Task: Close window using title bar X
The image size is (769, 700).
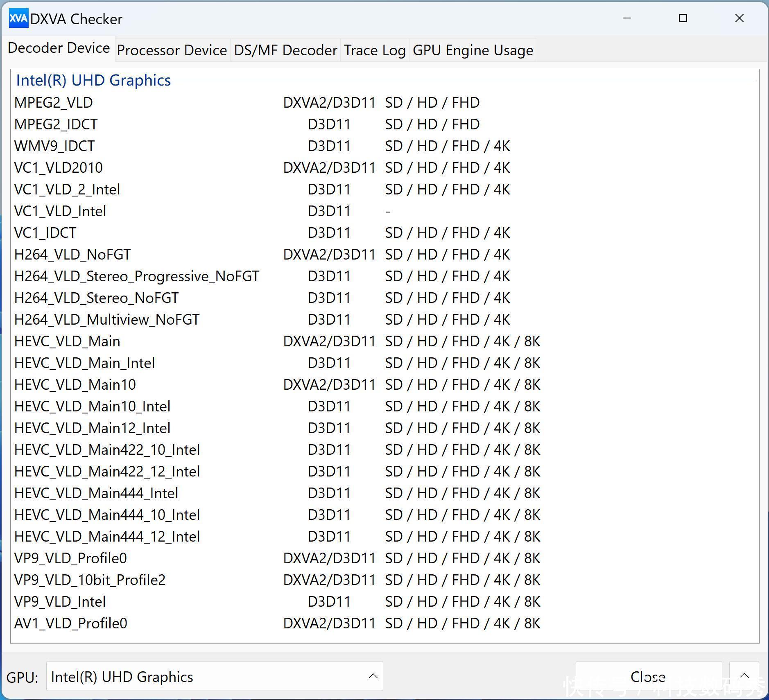Action: point(739,18)
